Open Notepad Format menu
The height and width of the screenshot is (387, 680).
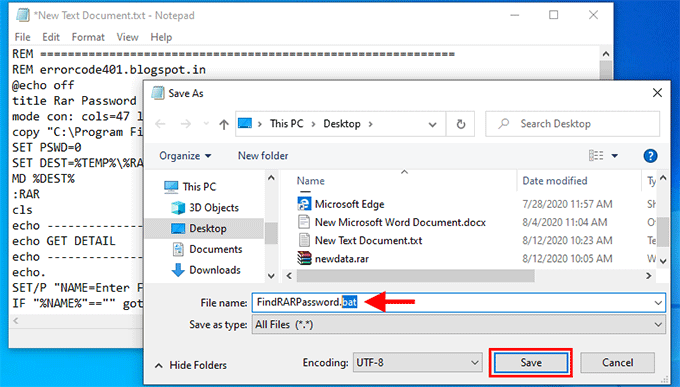(88, 37)
